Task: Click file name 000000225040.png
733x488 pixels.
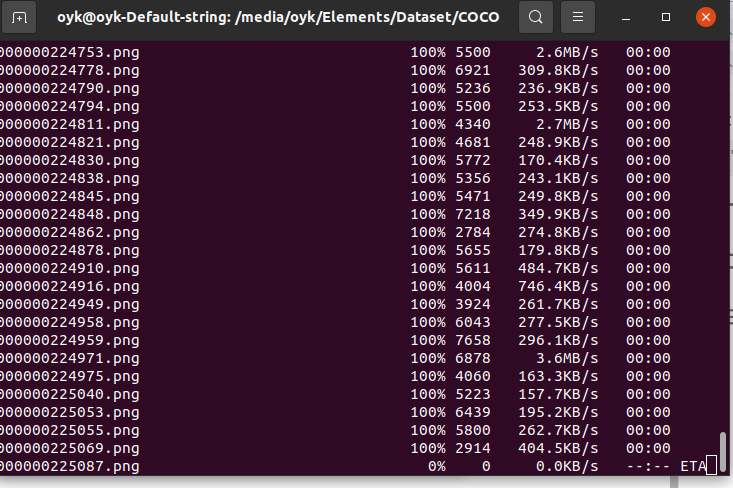Action: coord(70,395)
